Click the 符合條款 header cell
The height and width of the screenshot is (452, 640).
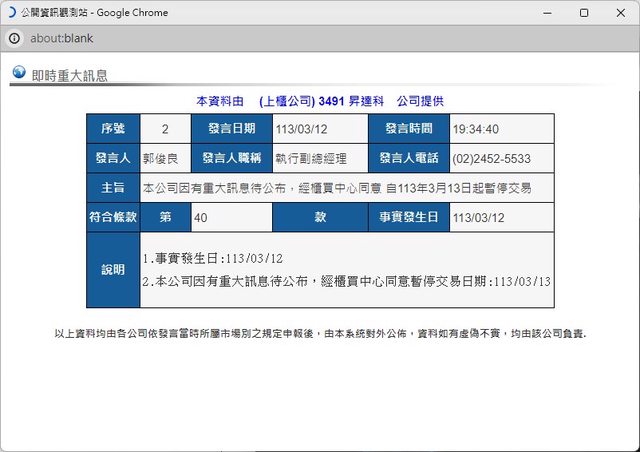click(113, 217)
